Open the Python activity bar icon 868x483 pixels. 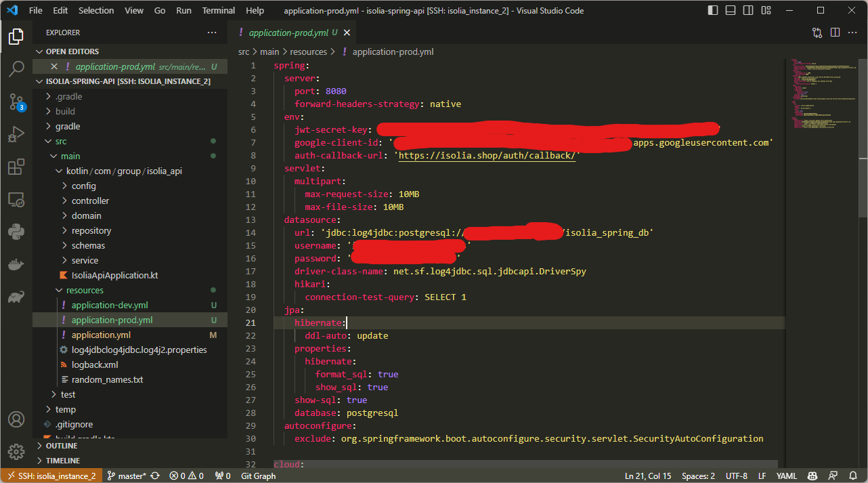click(16, 232)
